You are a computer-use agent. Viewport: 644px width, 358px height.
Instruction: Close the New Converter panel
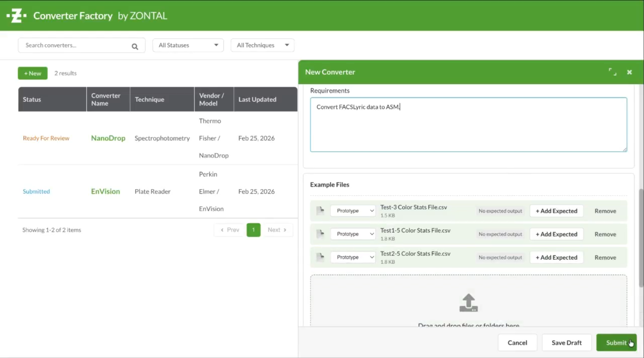point(629,72)
